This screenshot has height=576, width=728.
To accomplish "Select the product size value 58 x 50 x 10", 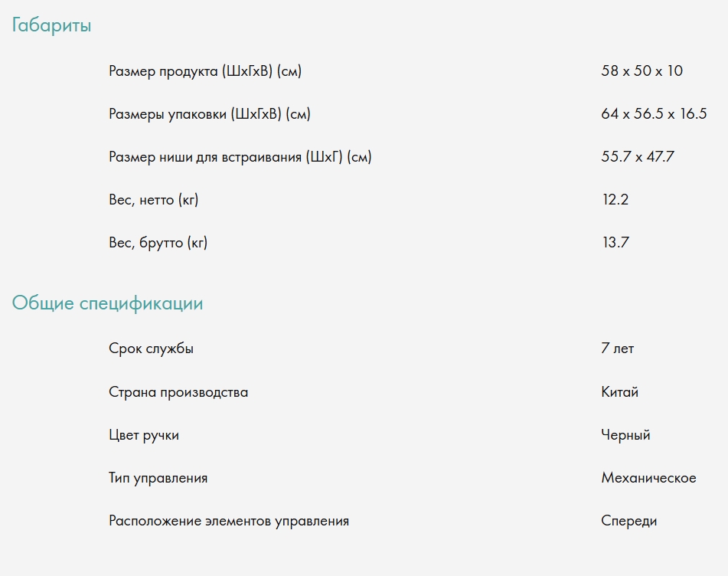I will 641,71.
